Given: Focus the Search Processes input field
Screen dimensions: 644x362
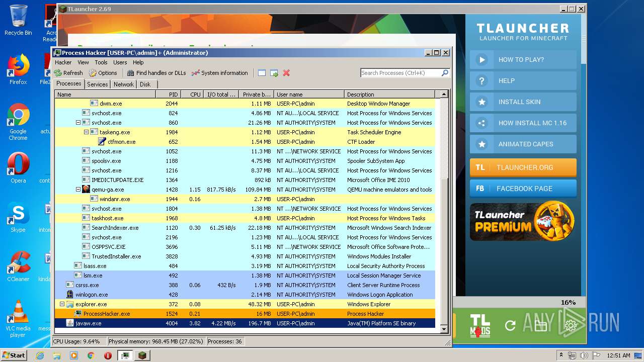Looking at the screenshot, I should pyautogui.click(x=400, y=73).
